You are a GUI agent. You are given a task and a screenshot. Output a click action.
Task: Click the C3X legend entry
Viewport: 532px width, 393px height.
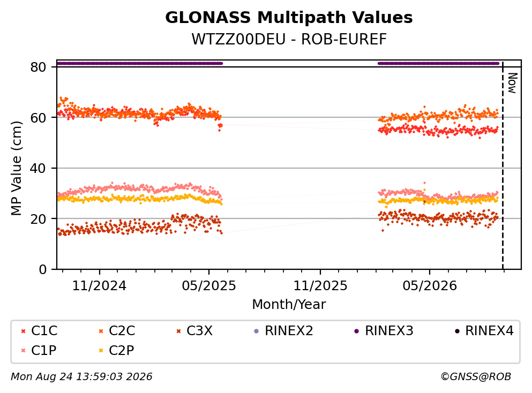click(x=195, y=330)
